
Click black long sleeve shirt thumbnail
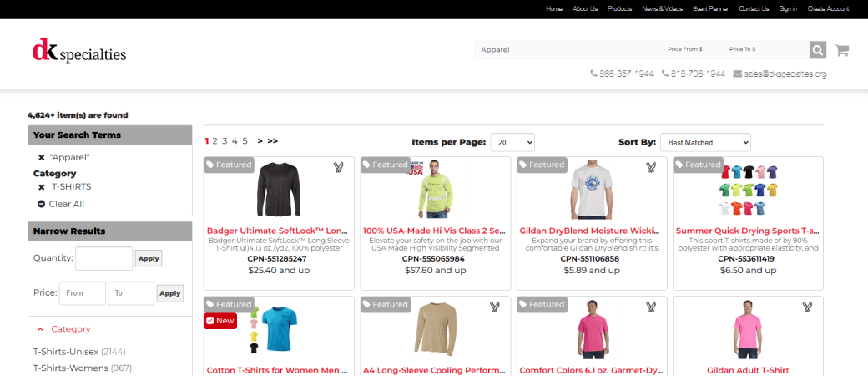click(x=279, y=190)
